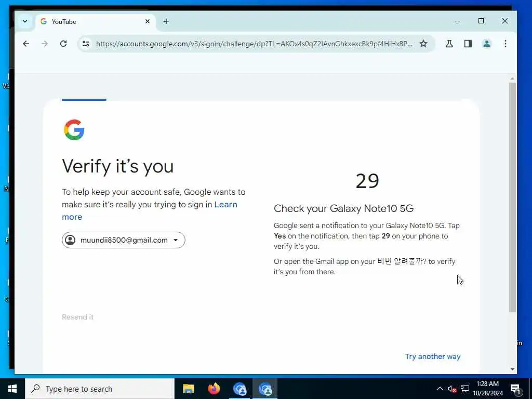Open the Chrome three-dot menu

[x=505, y=44]
